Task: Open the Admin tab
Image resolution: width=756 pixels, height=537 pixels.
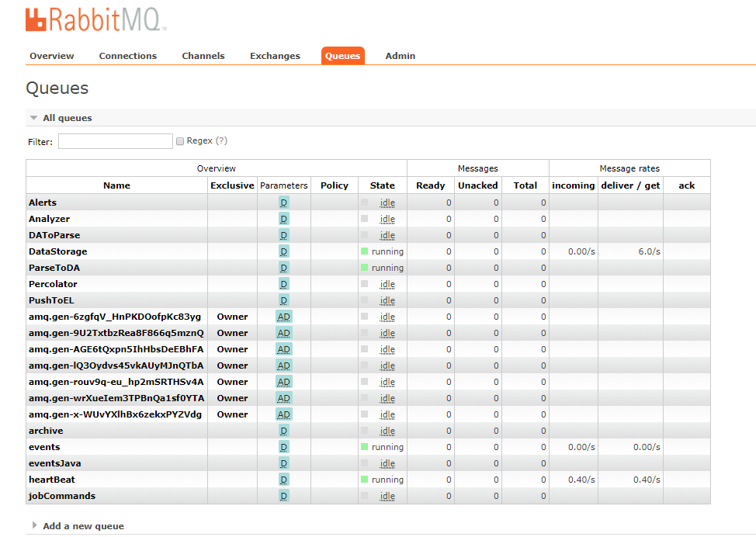Action: [401, 56]
